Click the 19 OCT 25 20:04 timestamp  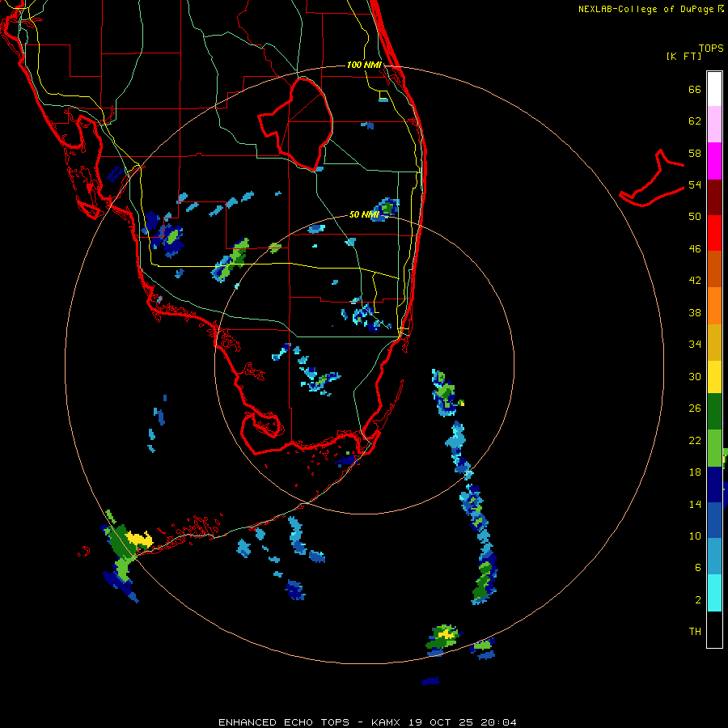tap(463, 722)
